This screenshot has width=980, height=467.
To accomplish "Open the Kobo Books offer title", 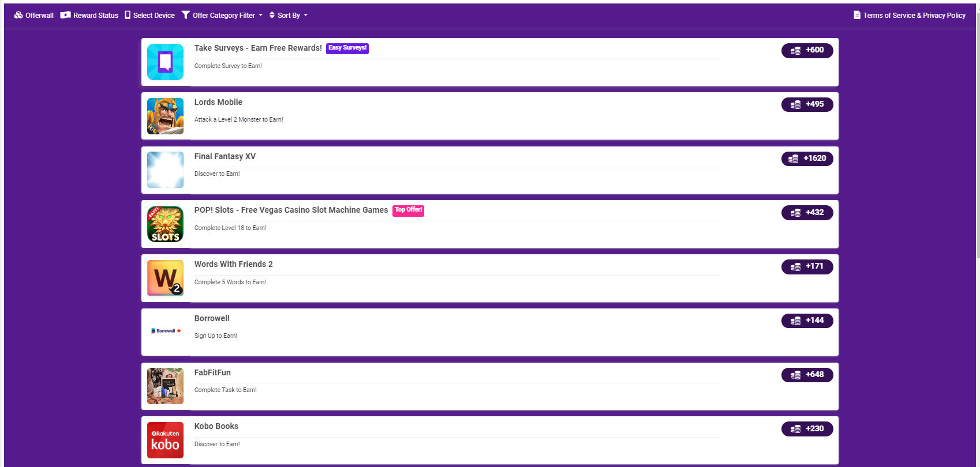I will coord(216,426).
